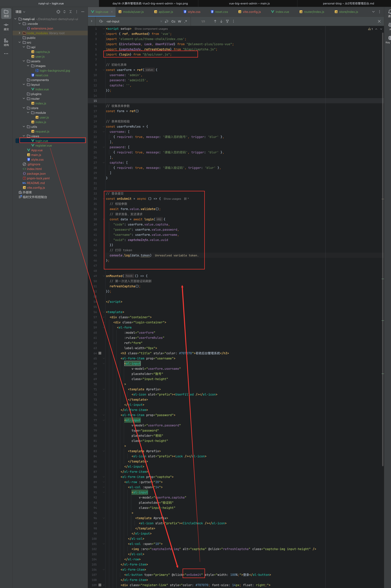Collapse the utils folder
391x588 pixels.
[x=24, y=127]
